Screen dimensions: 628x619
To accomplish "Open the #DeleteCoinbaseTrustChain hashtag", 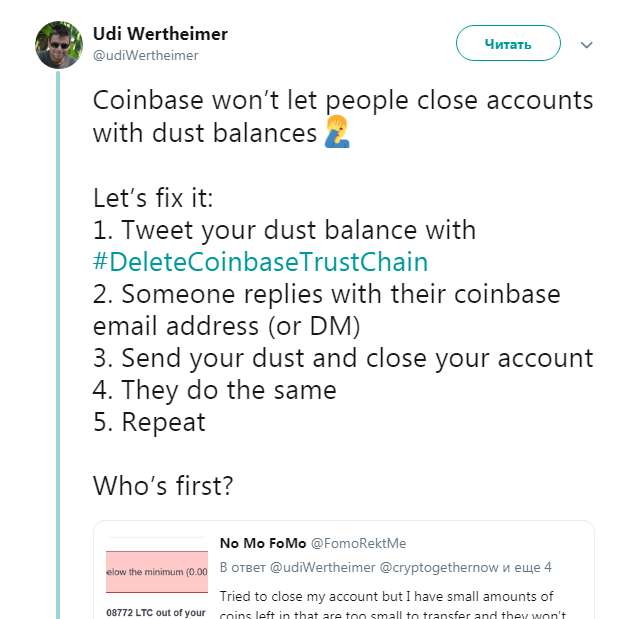I will point(260,262).
